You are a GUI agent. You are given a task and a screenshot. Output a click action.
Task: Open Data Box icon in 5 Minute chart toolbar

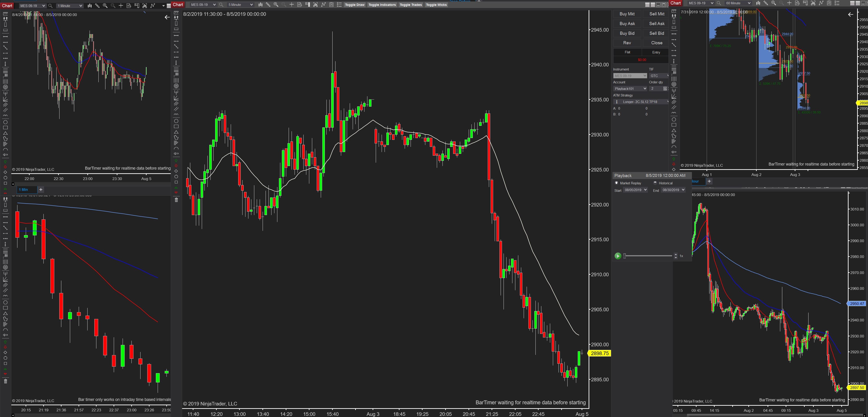pos(300,5)
